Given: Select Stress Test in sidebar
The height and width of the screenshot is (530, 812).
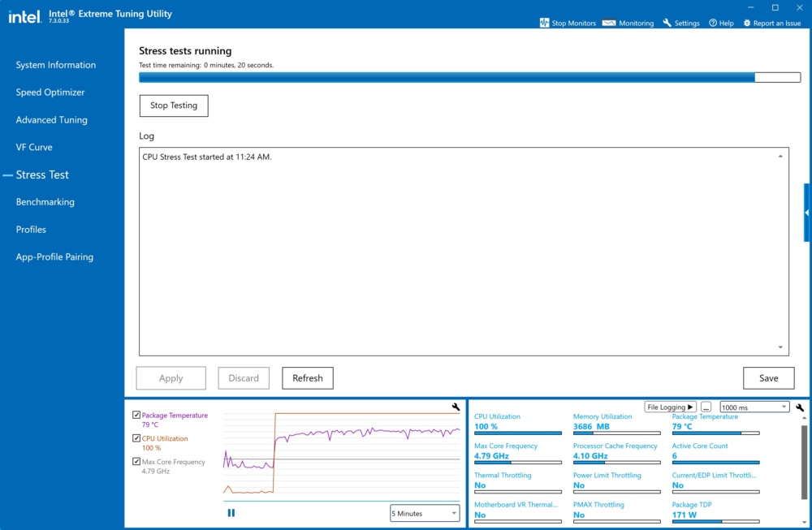Looking at the screenshot, I should [42, 175].
